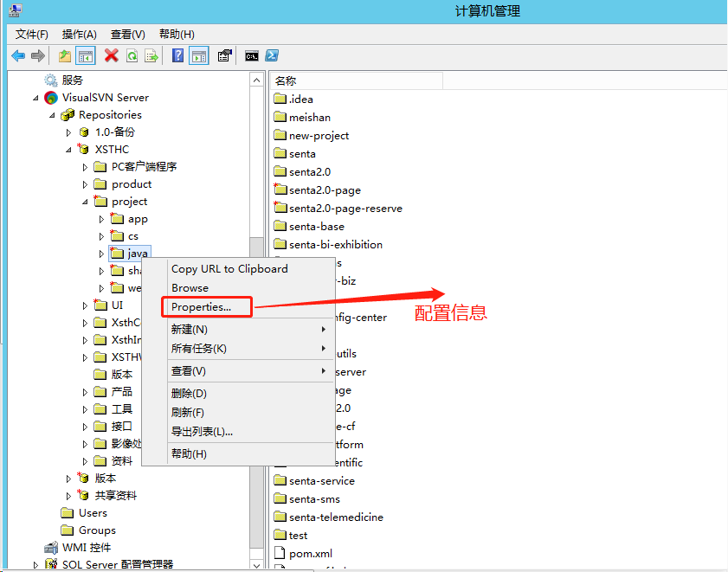Click the Export list toolbar icon
The height and width of the screenshot is (572, 728).
click(151, 56)
